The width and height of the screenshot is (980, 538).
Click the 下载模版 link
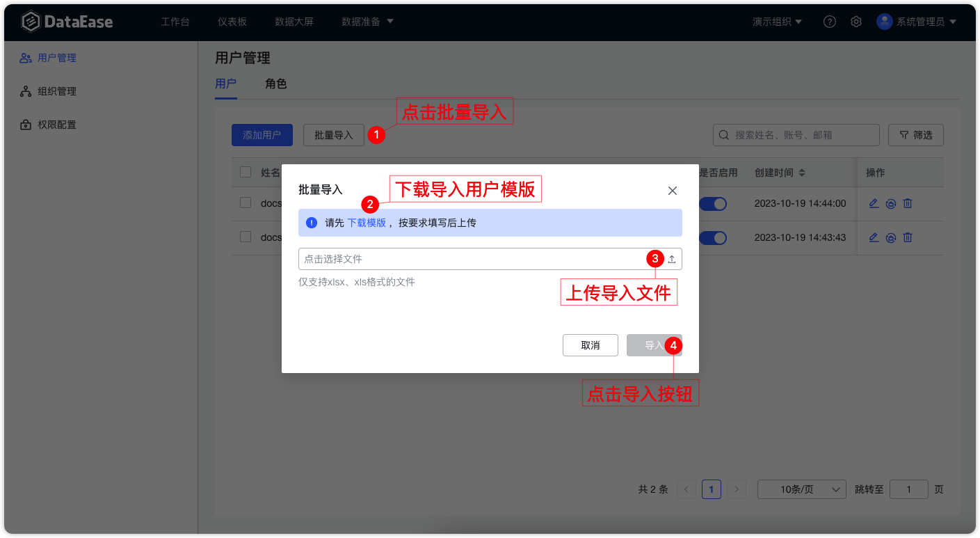pyautogui.click(x=367, y=223)
